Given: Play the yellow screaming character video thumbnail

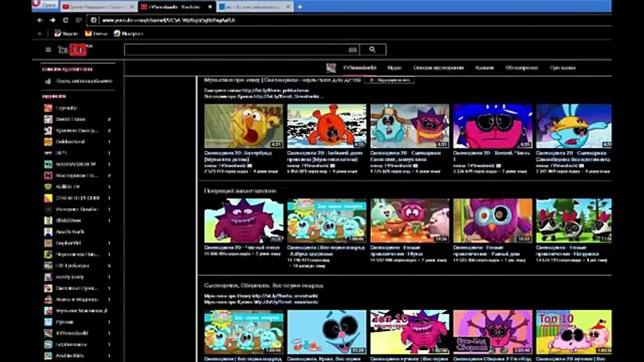Looking at the screenshot, I should coord(244,126).
